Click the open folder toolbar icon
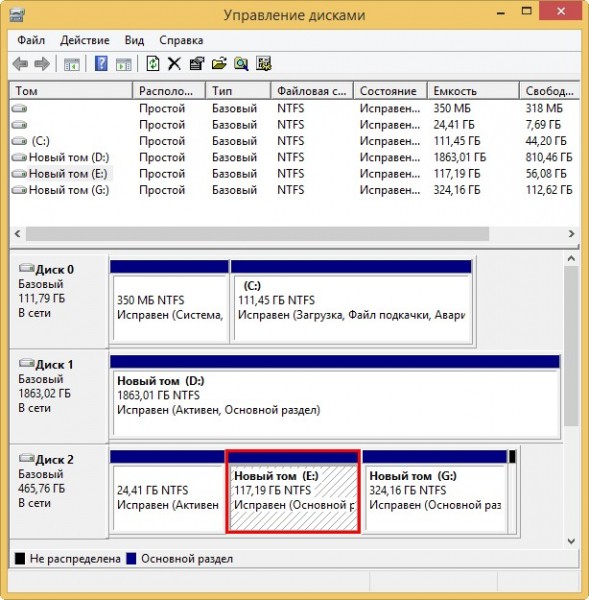 pos(219,64)
